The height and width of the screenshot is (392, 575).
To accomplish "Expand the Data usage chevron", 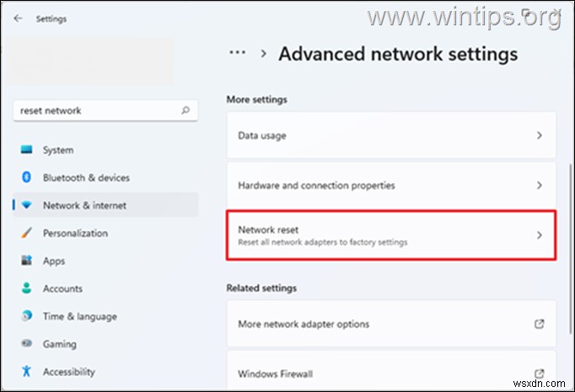I will (x=540, y=135).
